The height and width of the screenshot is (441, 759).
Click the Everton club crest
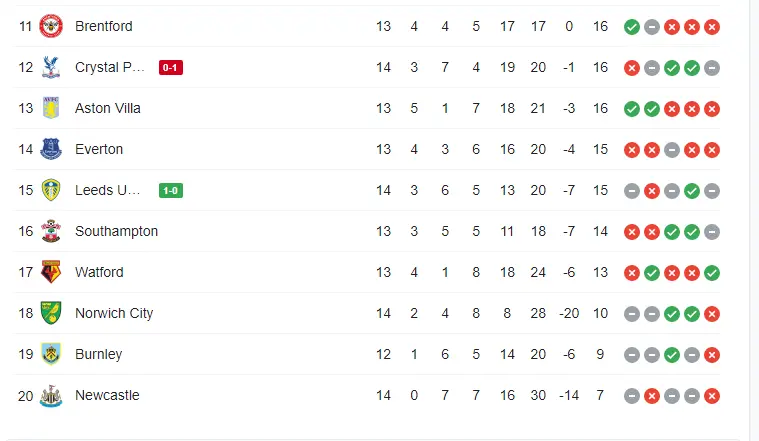pos(50,150)
